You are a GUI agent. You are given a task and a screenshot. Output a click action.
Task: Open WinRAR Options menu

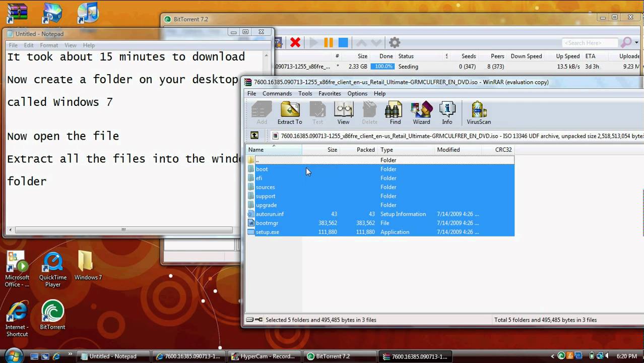[x=357, y=93]
